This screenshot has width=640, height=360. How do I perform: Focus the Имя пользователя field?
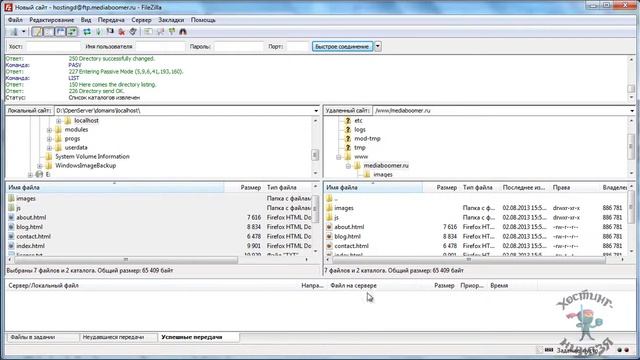160,47
